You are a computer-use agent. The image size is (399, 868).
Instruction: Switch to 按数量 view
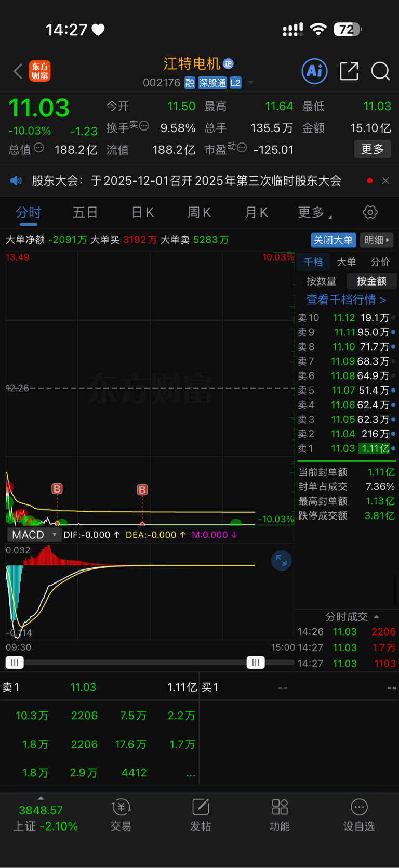coord(322,281)
